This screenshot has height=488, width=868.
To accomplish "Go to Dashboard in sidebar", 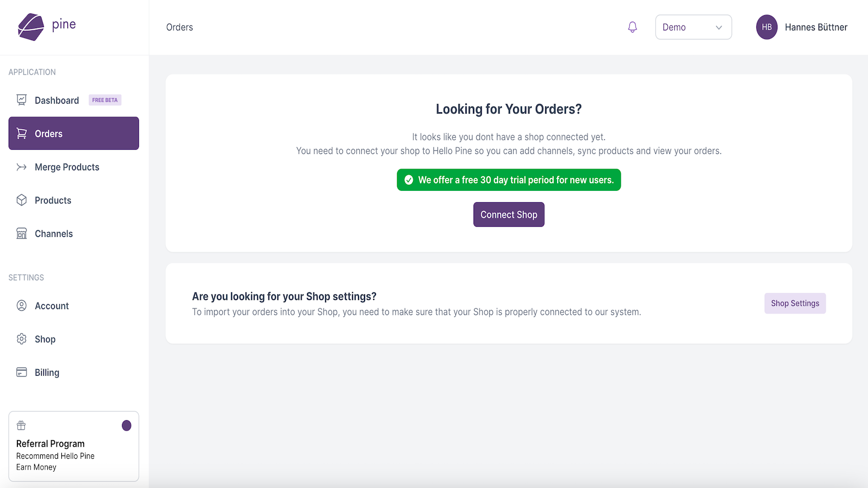I will point(74,100).
